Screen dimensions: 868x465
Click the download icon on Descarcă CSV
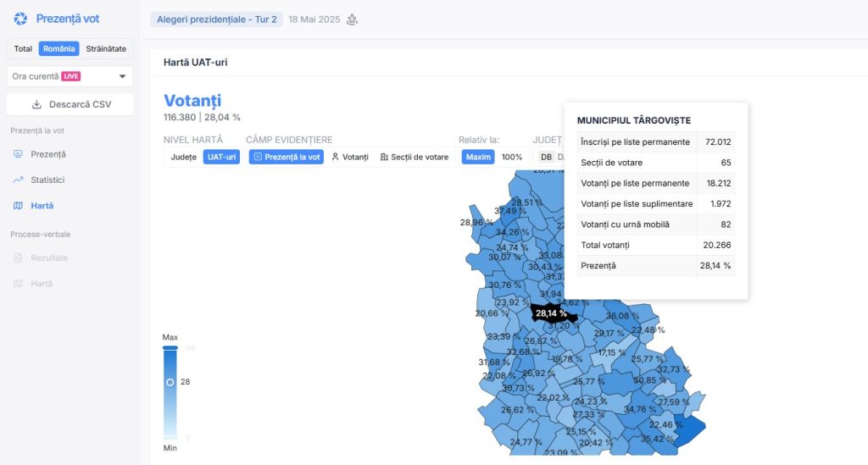36,104
